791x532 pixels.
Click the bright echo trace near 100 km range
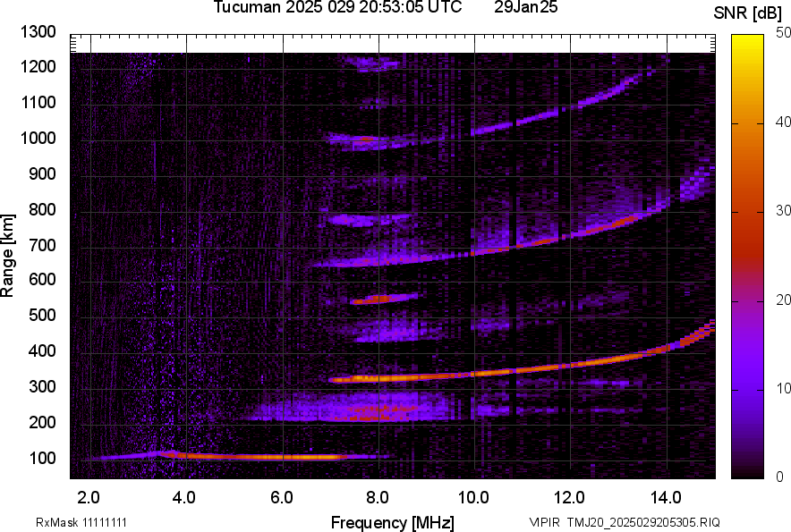(268, 457)
